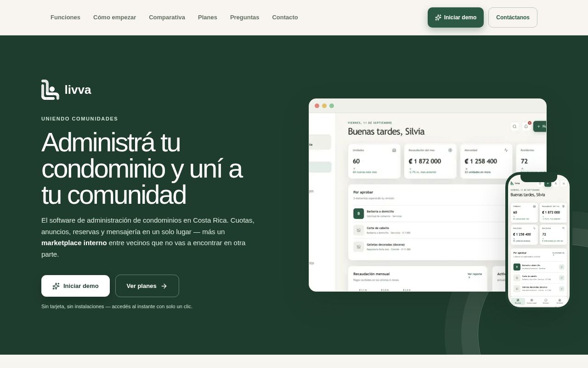This screenshot has height=368, width=588.
Task: Open the ₡ 1 258 400 Morosidad card in desktop mockup
Action: click(486, 161)
